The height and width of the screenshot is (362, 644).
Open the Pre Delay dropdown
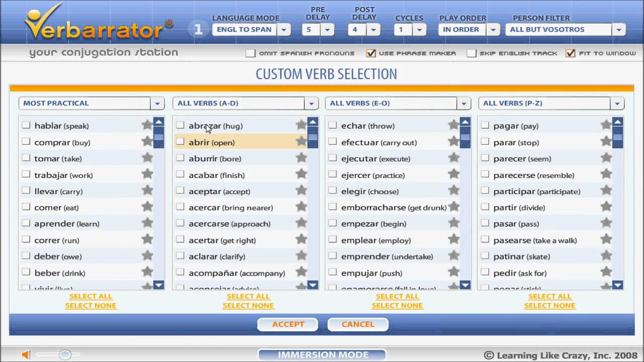[328, 29]
